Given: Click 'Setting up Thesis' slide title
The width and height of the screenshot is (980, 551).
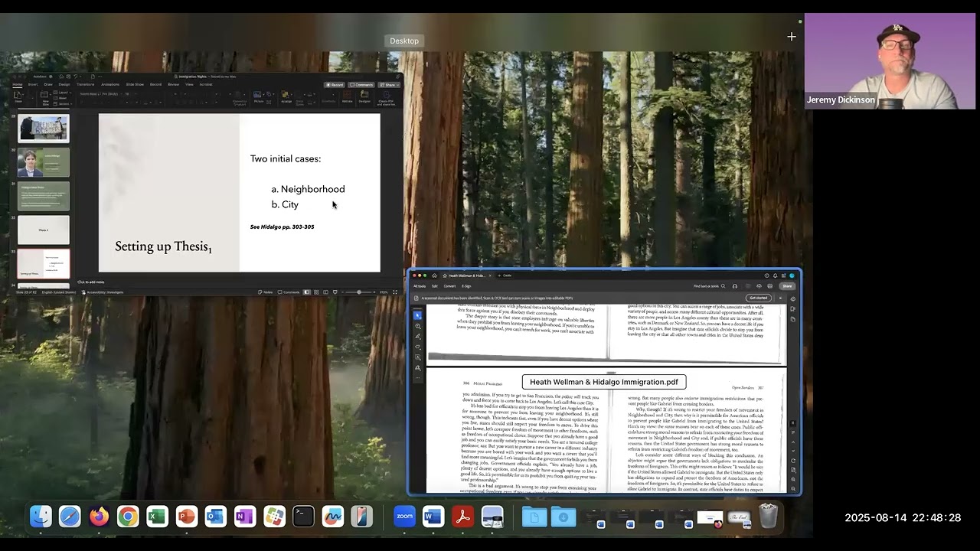Looking at the screenshot, I should pyautogui.click(x=163, y=246).
